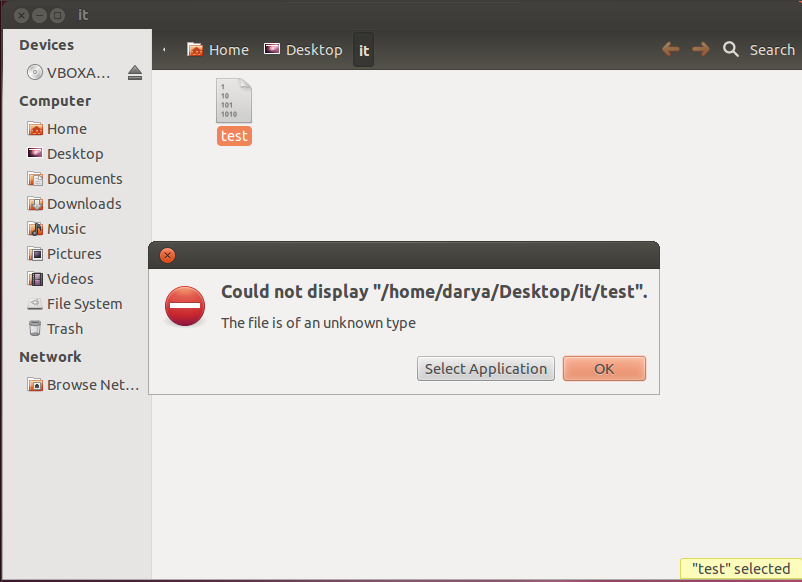
Task: Click the Documents folder icon
Action: pyautogui.click(x=35, y=178)
